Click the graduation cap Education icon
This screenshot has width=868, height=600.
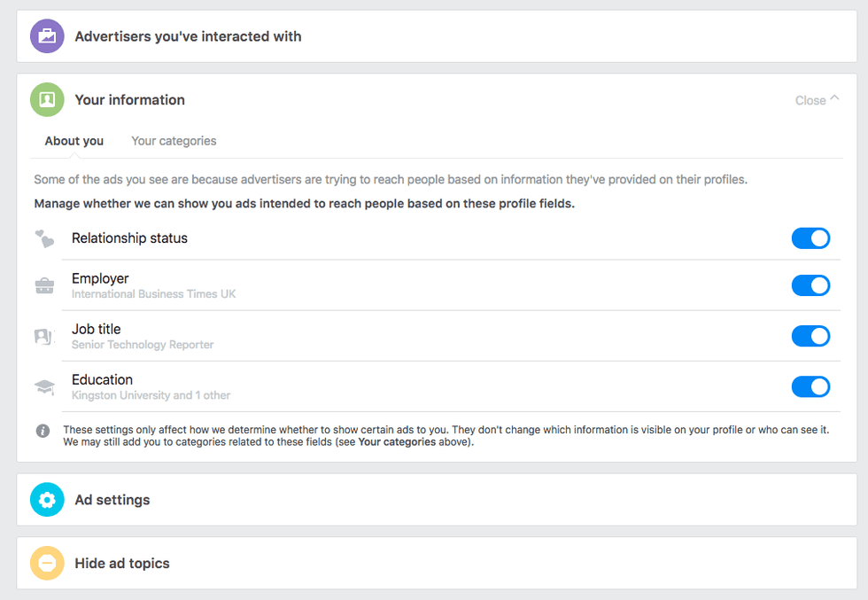[44, 386]
